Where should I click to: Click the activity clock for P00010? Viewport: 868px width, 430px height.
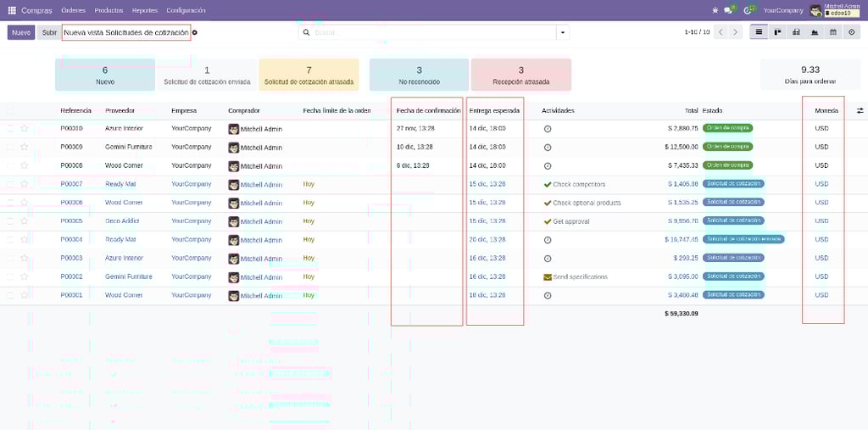tap(548, 129)
